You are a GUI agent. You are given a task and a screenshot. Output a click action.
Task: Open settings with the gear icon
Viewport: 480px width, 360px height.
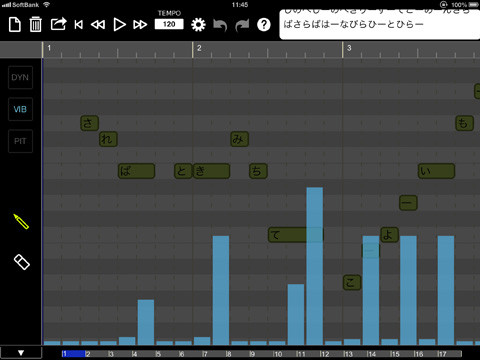point(198,25)
